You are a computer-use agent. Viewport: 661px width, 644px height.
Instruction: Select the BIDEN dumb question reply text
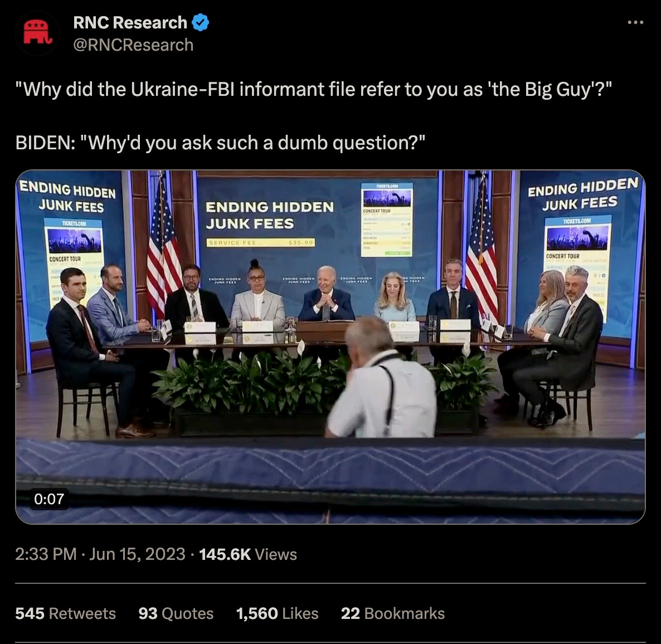[220, 143]
